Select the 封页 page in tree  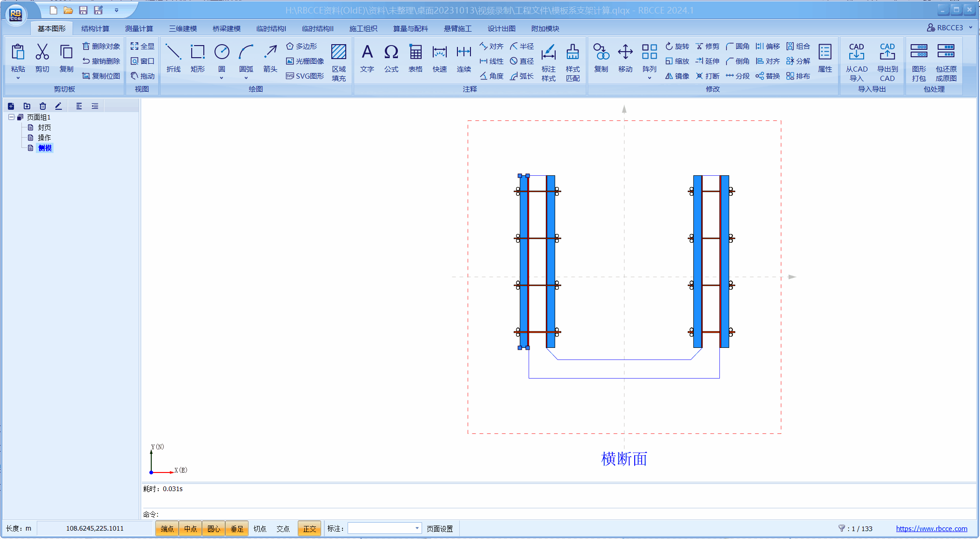pyautogui.click(x=44, y=127)
